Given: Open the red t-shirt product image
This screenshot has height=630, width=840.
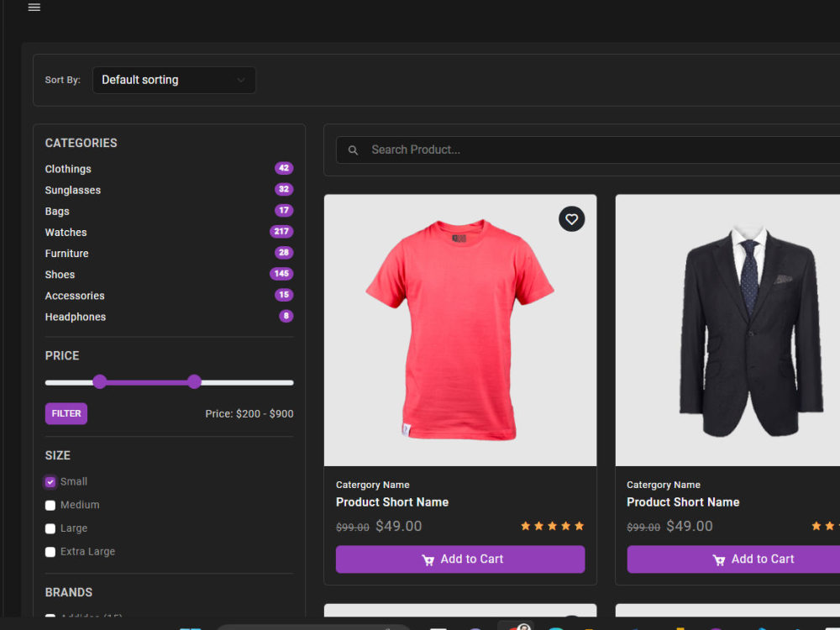Looking at the screenshot, I should [x=460, y=330].
